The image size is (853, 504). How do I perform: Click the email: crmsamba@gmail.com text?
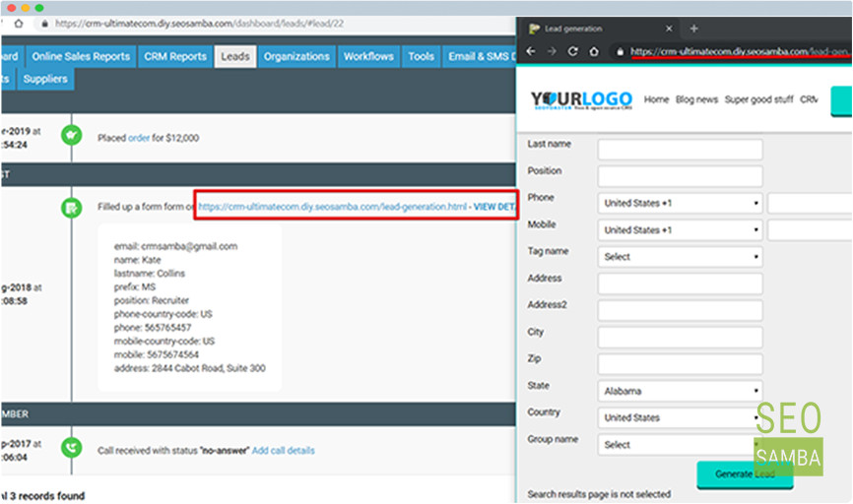(x=175, y=246)
